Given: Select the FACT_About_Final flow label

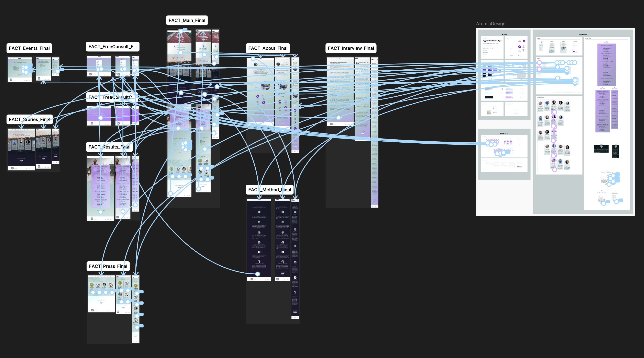Looking at the screenshot, I should pos(268,48).
